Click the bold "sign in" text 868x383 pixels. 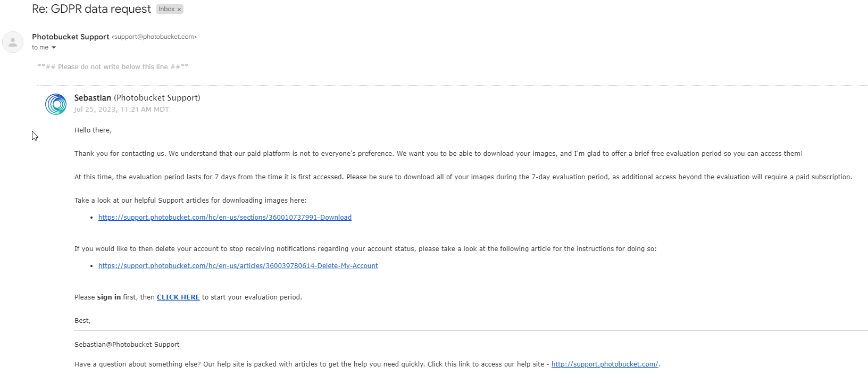[x=108, y=297]
